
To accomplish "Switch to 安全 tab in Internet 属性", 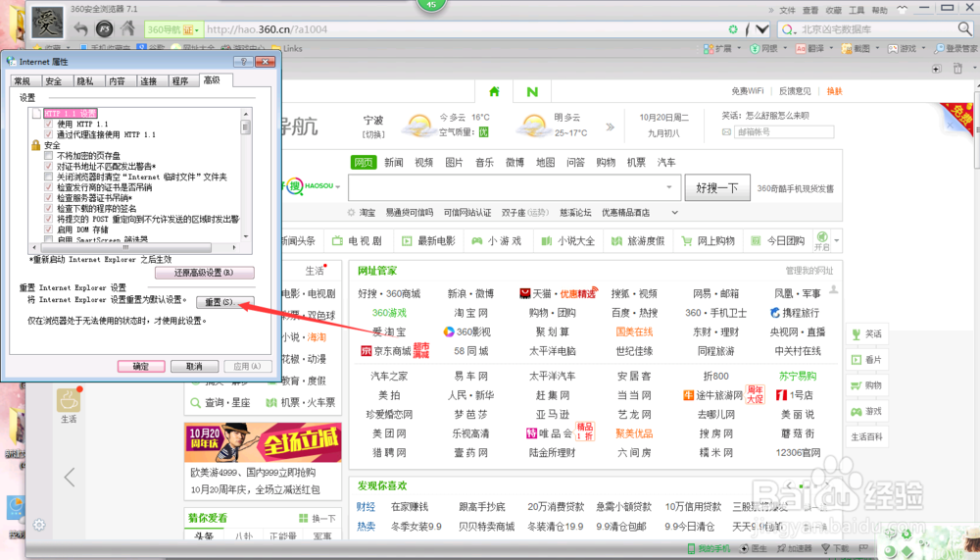I will pos(54,81).
